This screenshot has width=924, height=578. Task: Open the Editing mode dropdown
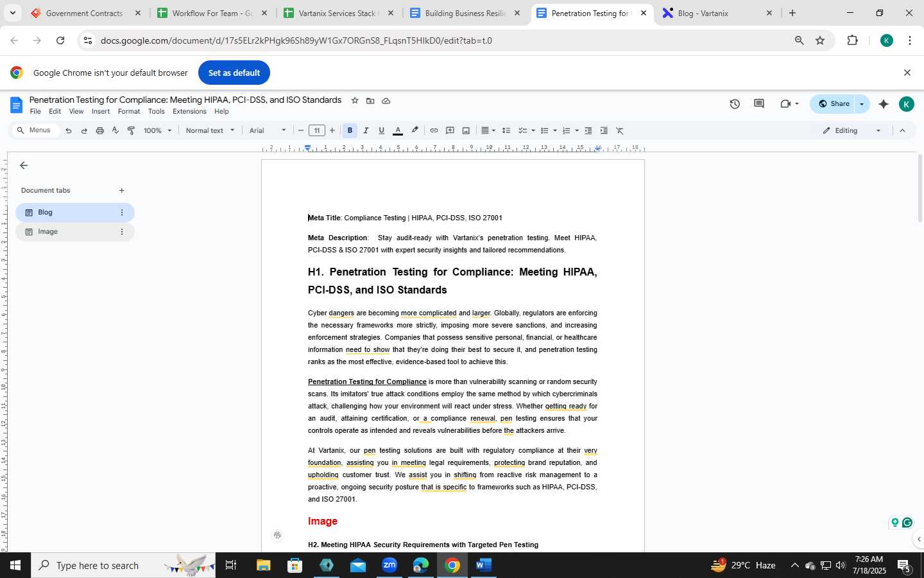coord(852,130)
